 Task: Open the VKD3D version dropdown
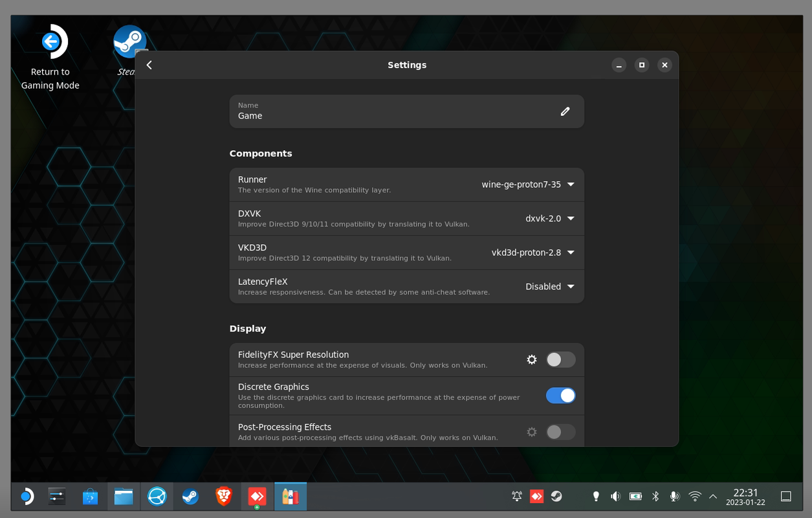tap(533, 253)
